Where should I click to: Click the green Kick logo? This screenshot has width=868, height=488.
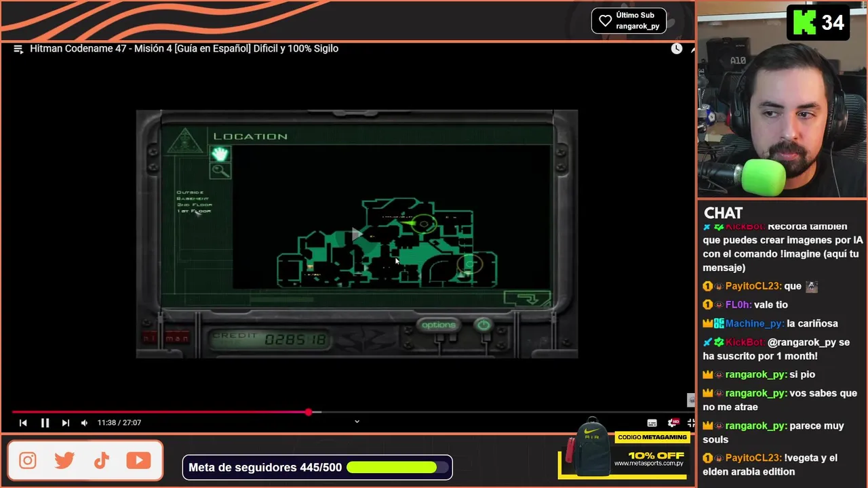[x=804, y=23]
